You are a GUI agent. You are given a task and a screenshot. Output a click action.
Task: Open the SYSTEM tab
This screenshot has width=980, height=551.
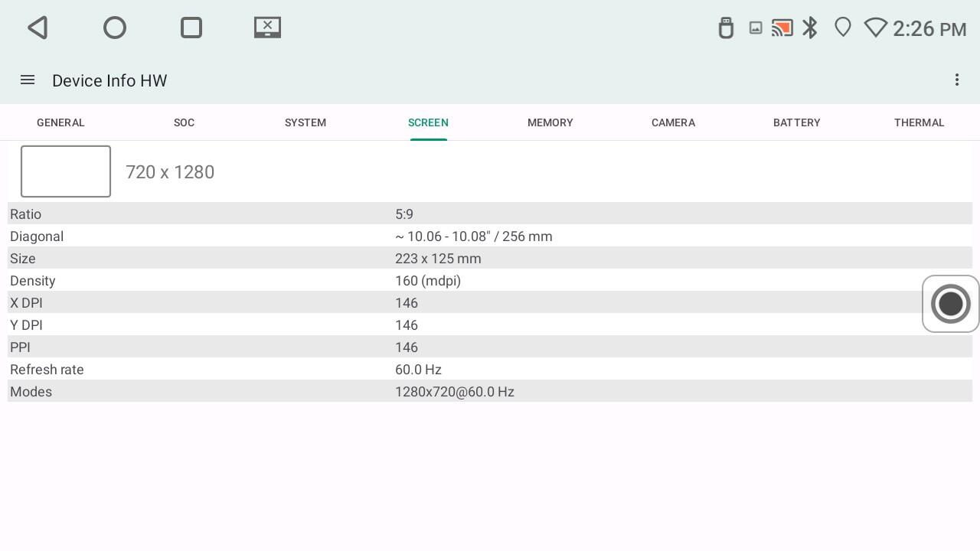tap(305, 122)
